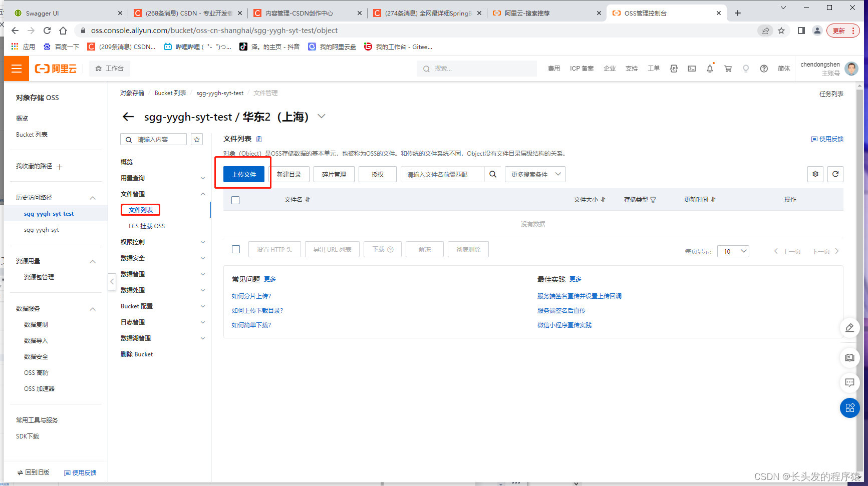
Task: Click the floating edit pencil button
Action: (850, 328)
